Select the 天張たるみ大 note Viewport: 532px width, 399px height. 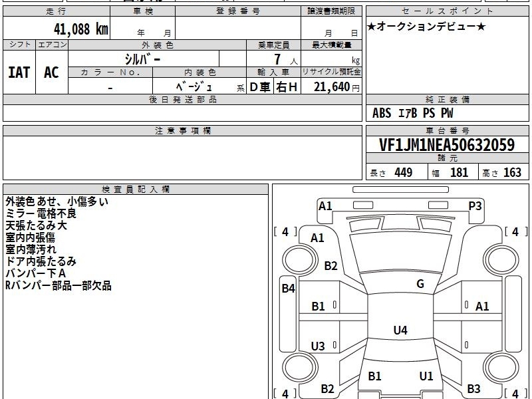(36, 225)
